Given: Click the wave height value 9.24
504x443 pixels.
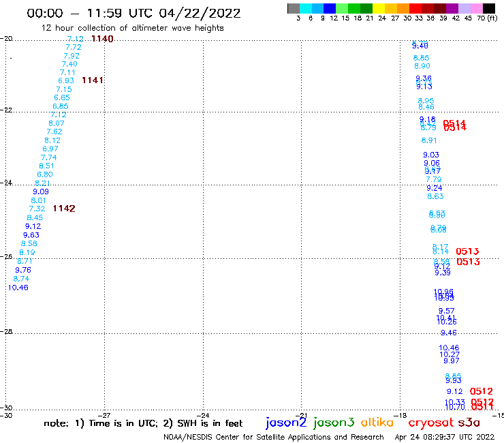Looking at the screenshot, I should click(435, 188).
